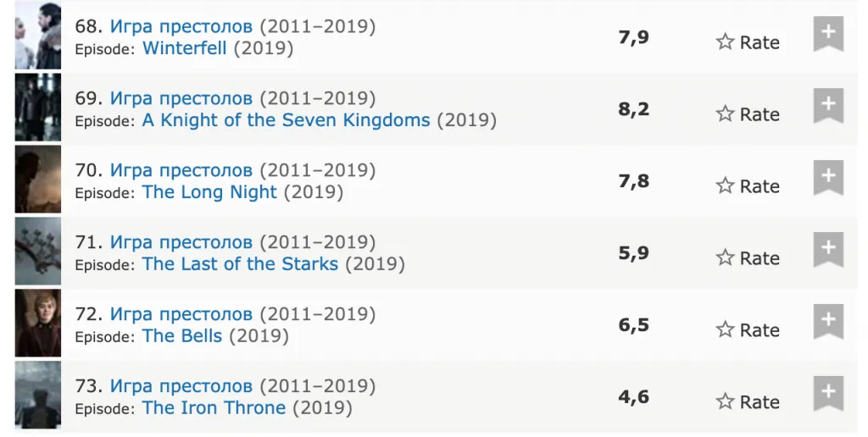Open The Bells poster thumbnail
Screen dimensions: 868x437
38,323
